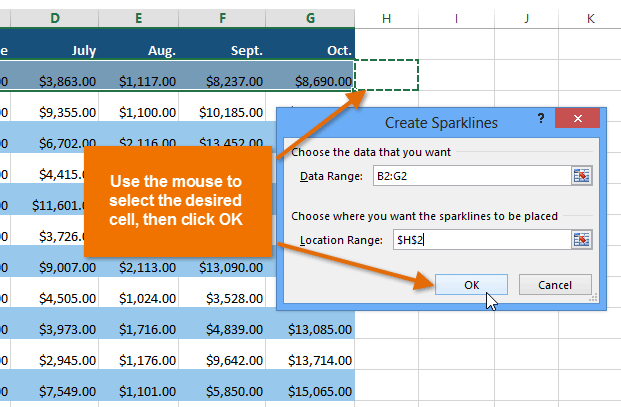621x407 pixels.
Task: Select cell with $13,090.00
Action: coord(222,266)
